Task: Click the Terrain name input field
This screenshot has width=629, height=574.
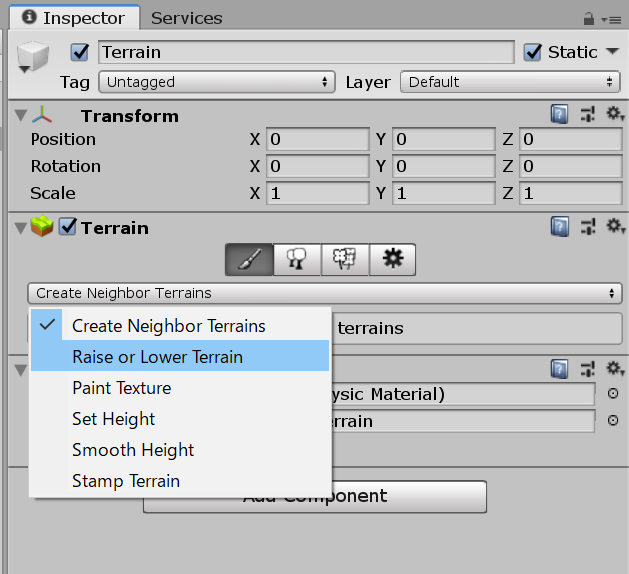Action: (x=306, y=52)
